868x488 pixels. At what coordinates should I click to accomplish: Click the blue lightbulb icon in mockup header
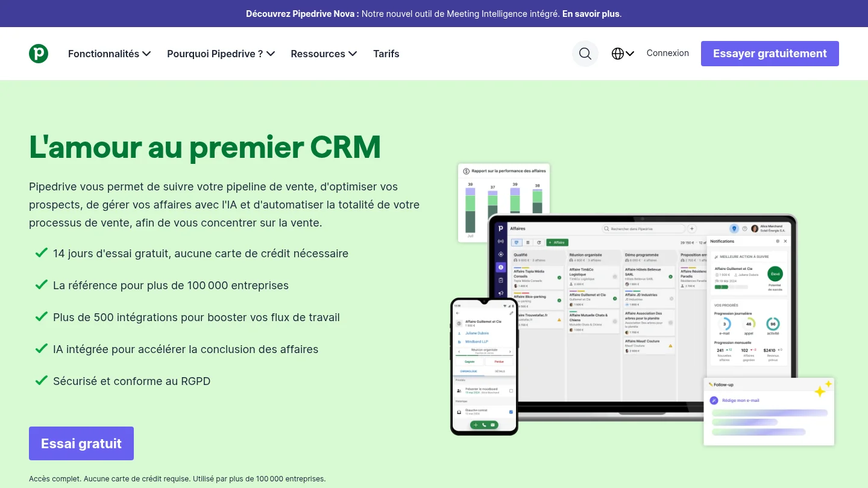734,229
